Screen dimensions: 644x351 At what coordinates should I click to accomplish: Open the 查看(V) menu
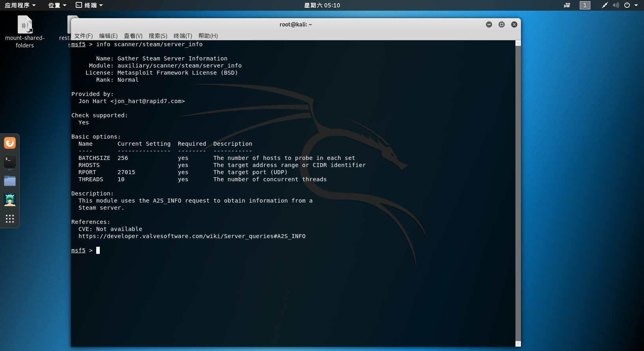tap(133, 36)
